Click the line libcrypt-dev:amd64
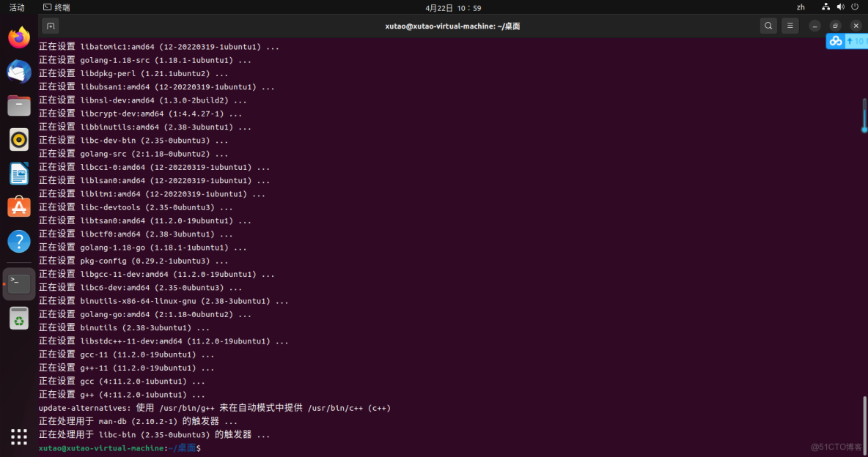The width and height of the screenshot is (868, 457). tap(141, 114)
